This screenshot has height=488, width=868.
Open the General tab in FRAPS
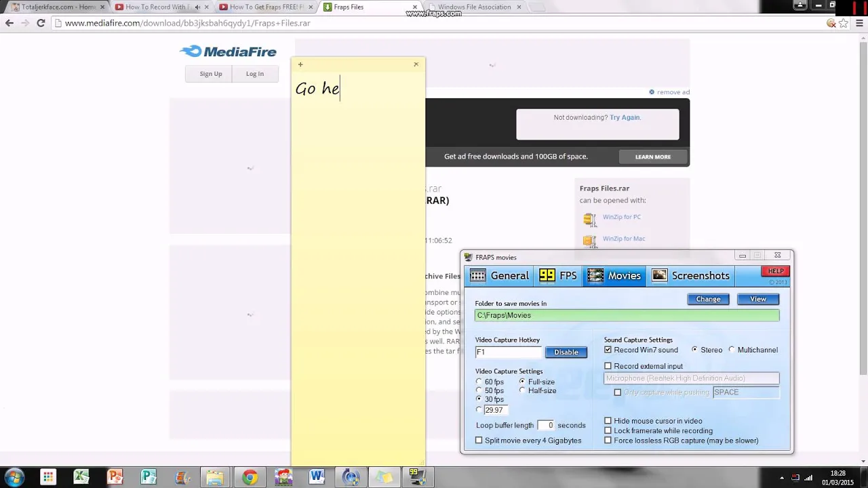[499, 276]
